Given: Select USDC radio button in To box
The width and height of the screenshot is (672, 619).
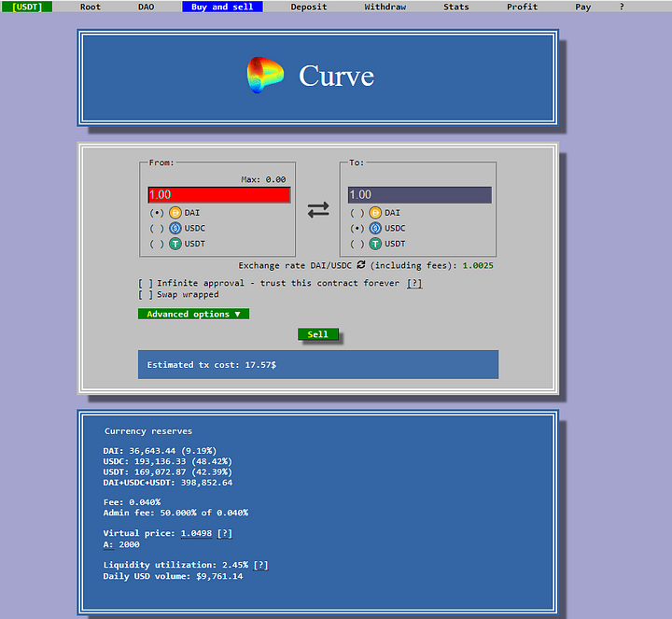Looking at the screenshot, I should (x=357, y=228).
